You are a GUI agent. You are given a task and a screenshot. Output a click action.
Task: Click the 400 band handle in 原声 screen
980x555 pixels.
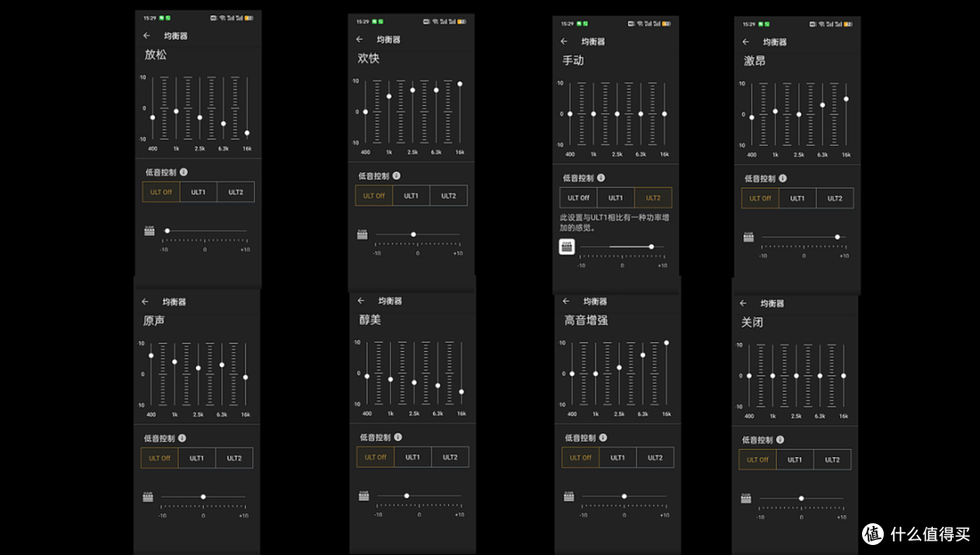(x=151, y=355)
